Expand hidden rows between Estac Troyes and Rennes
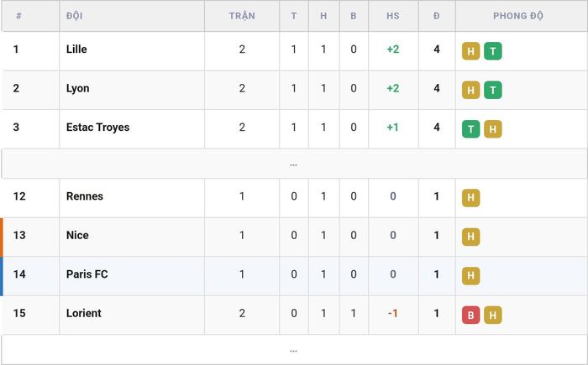Viewport: 588px width, 365px height. [x=294, y=164]
